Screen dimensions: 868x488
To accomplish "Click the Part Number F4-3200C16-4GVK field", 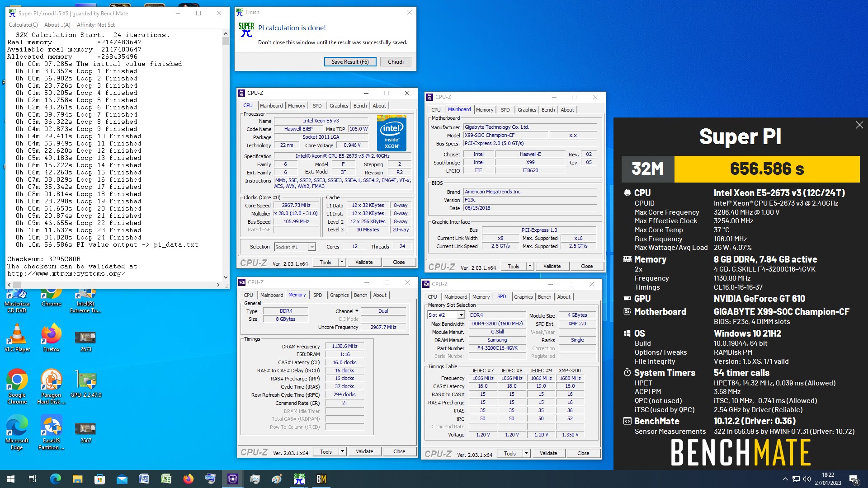I will (x=497, y=348).
